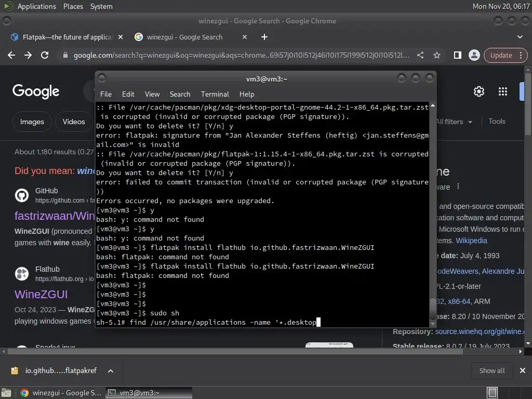Go back in Chrome

[x=11, y=55]
